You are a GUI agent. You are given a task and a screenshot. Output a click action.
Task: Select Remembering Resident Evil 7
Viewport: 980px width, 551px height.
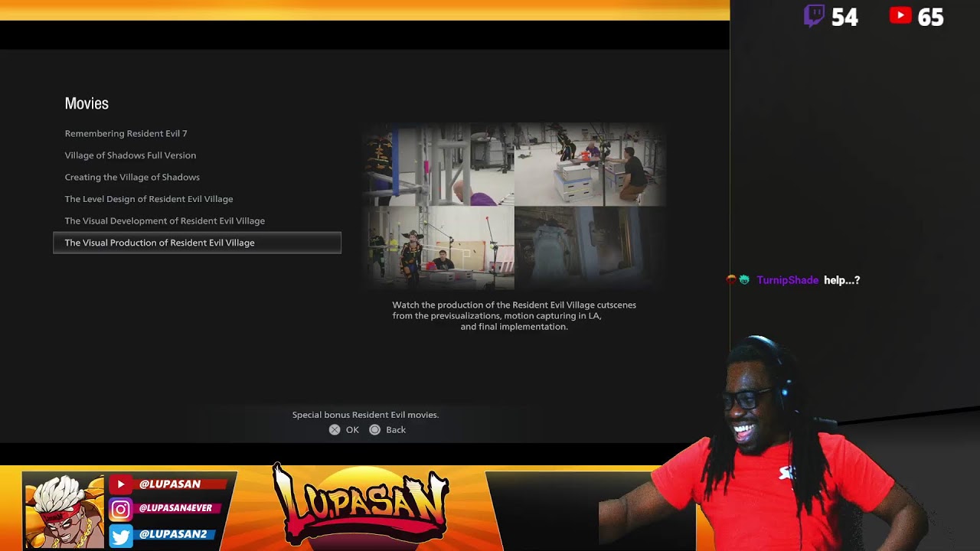coord(126,133)
